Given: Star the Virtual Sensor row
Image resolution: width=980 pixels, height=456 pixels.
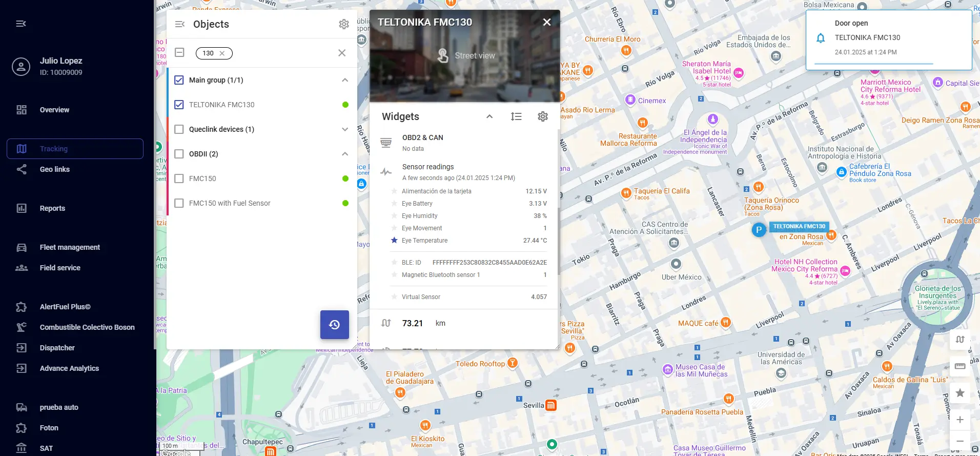Looking at the screenshot, I should click(394, 296).
